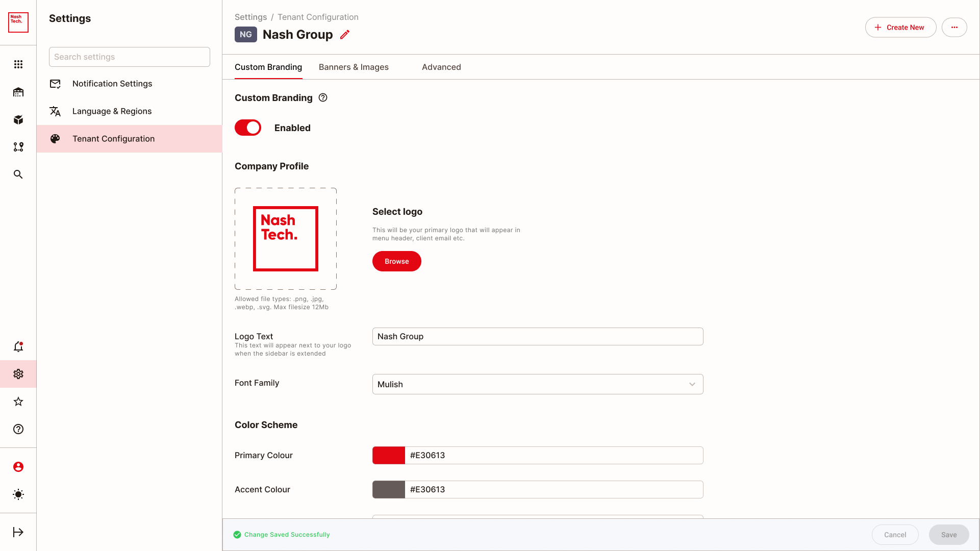This screenshot has width=980, height=551.
Task: Click Save to apply branding changes
Action: 948,534
